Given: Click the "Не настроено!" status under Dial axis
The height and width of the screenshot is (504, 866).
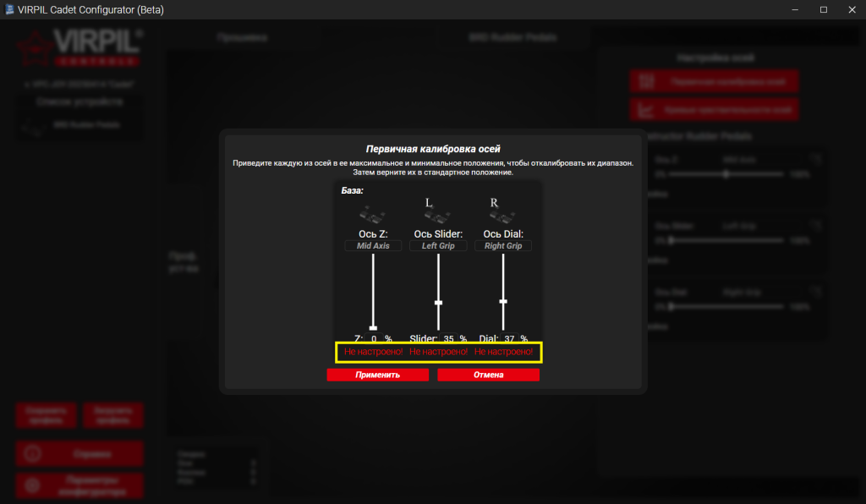Looking at the screenshot, I should [x=504, y=352].
